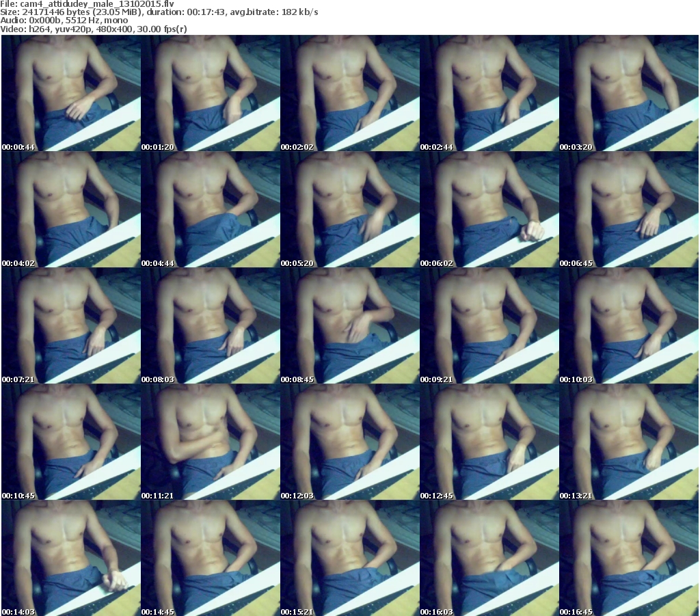Select the 'Video: h264, yuv420p' info line
The image size is (700, 616).
(93, 29)
